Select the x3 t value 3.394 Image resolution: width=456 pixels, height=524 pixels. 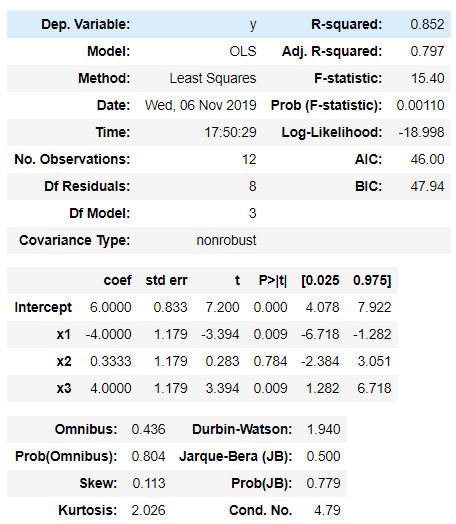pyautogui.click(x=222, y=389)
